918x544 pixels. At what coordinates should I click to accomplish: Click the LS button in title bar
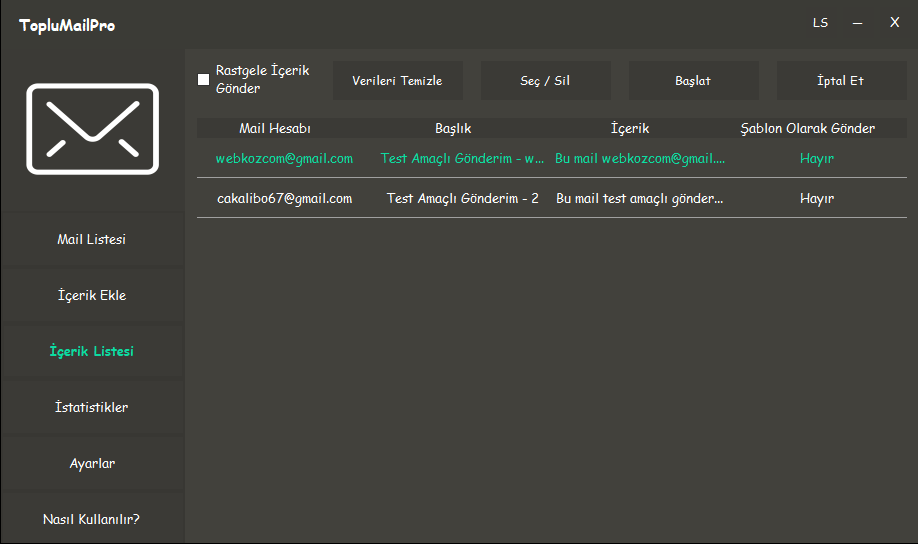point(820,23)
